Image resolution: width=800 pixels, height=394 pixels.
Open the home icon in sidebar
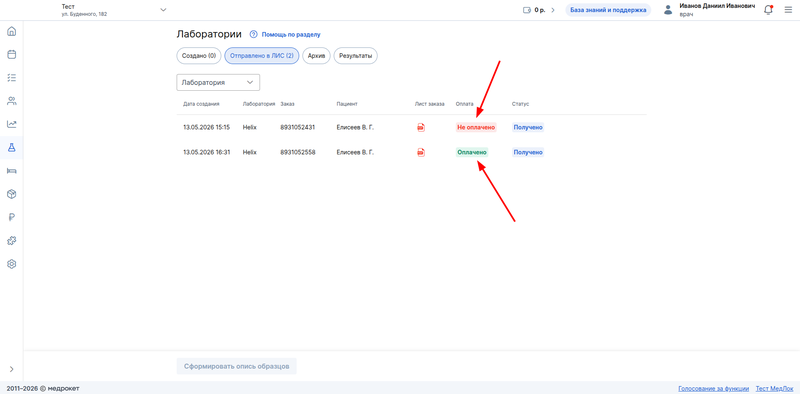[x=11, y=31]
